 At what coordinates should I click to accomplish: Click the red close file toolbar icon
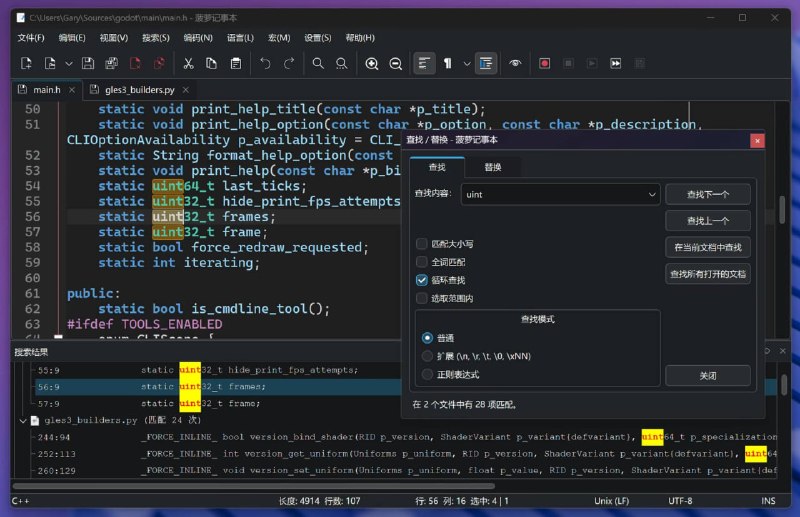point(135,63)
